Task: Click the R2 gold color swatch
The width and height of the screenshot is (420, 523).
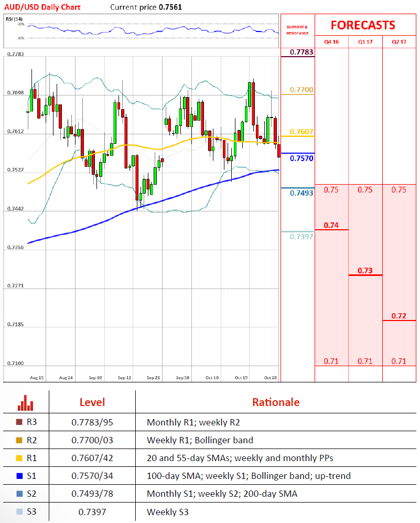Action: [x=19, y=440]
